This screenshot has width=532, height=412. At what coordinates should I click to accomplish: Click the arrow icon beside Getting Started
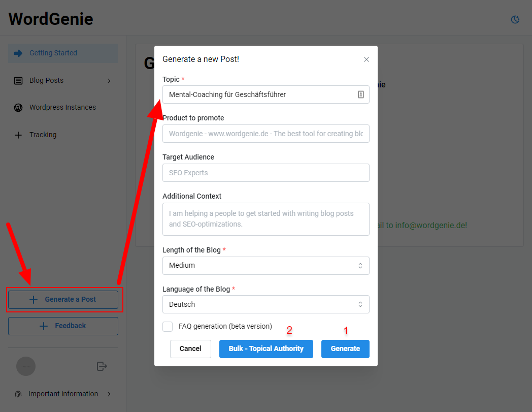[18, 53]
